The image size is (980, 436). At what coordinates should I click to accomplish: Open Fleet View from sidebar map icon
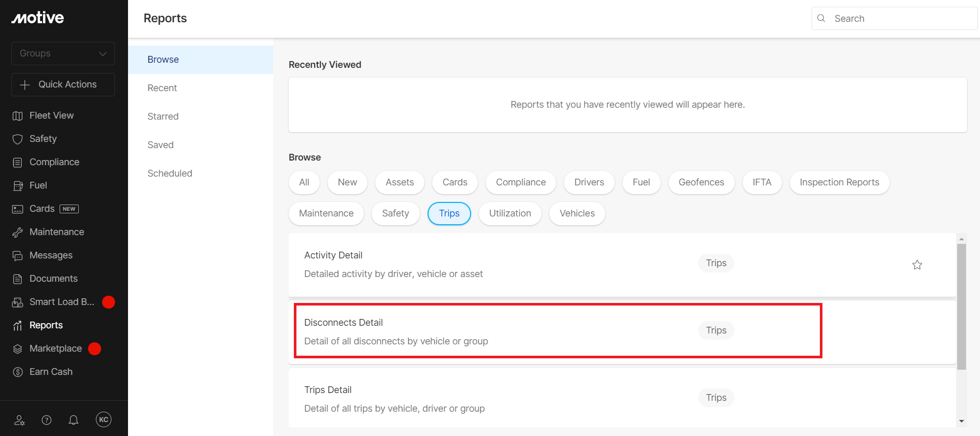coord(18,115)
